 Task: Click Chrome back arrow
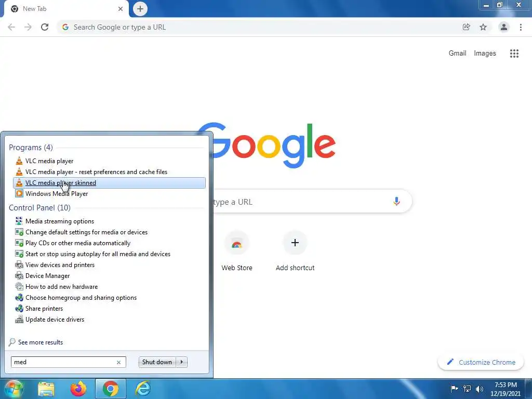pos(11,27)
